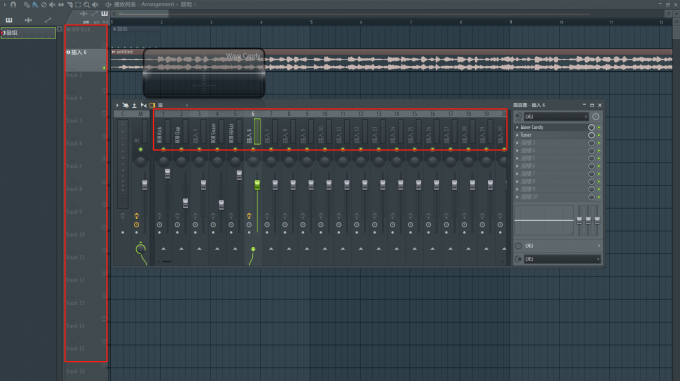Open mixer options arrow menu
Image resolution: width=680 pixels, height=381 pixels.
117,105
